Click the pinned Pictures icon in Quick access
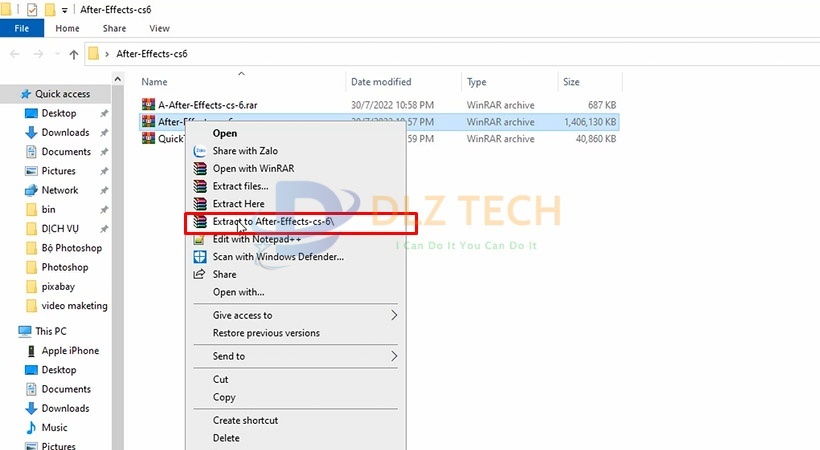Image resolution: width=820 pixels, height=450 pixels. 31,171
